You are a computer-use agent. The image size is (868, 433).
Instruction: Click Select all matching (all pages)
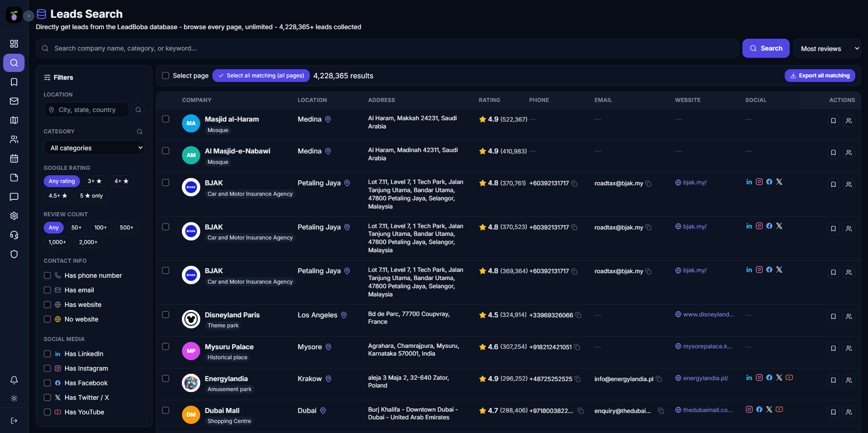click(x=261, y=76)
